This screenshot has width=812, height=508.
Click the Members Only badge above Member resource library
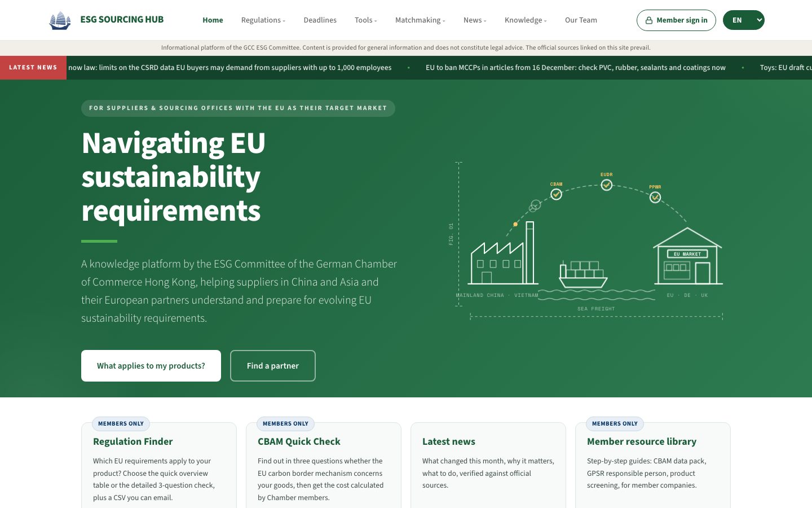[x=615, y=424]
